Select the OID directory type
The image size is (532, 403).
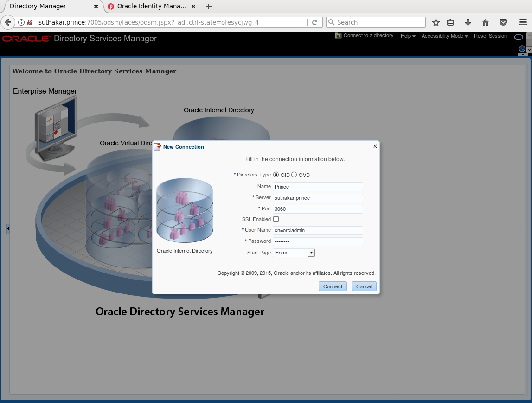[x=277, y=175]
